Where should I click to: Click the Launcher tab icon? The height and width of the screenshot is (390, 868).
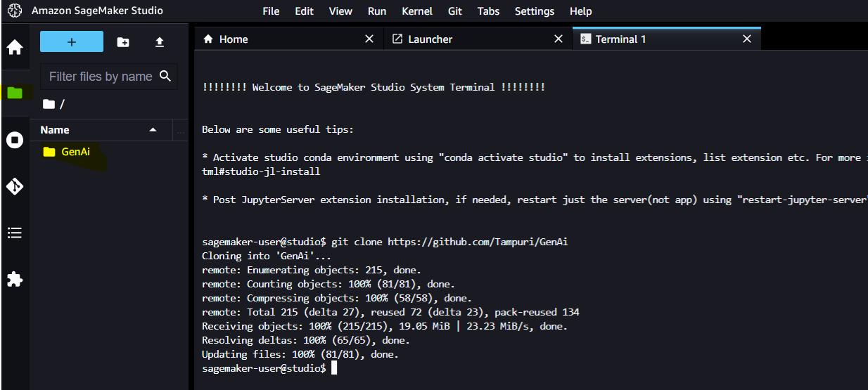(397, 39)
